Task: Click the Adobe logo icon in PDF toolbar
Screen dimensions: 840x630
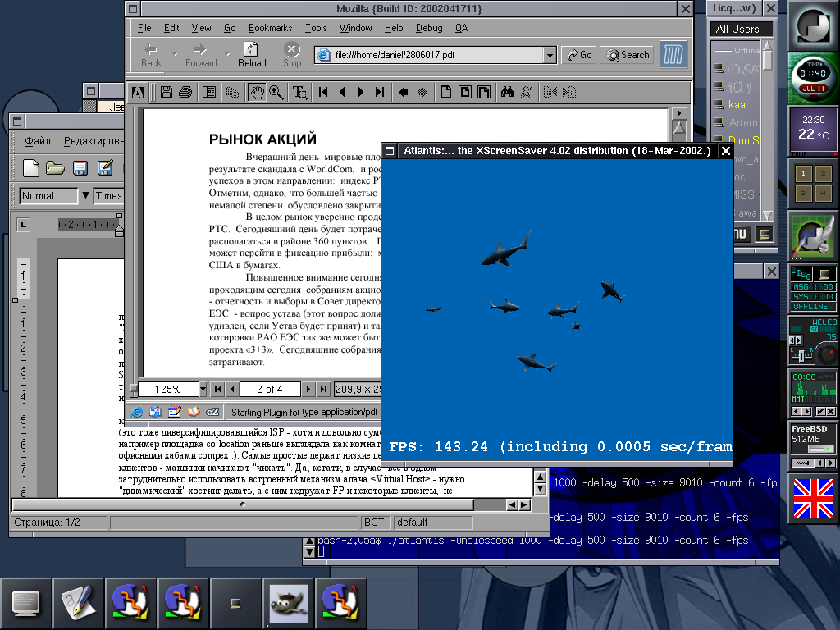Action: point(138,92)
